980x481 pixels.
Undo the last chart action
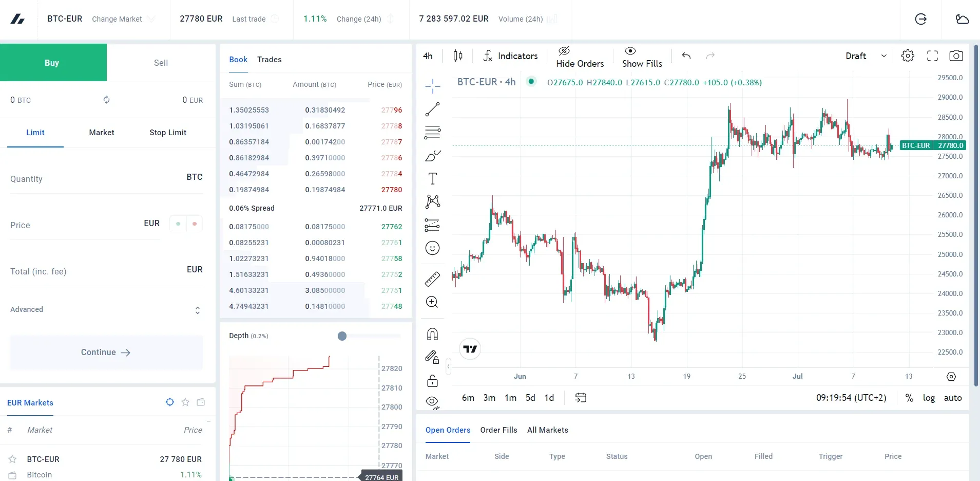tap(685, 57)
